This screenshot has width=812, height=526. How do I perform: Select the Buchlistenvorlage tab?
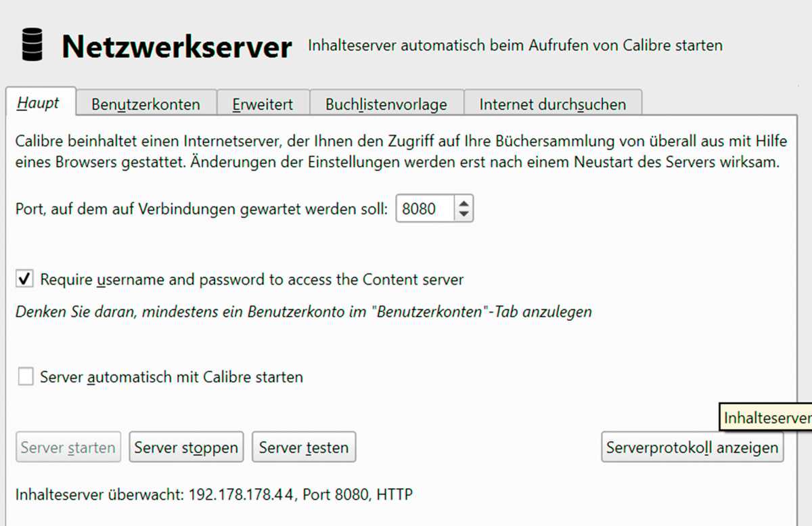tap(386, 104)
